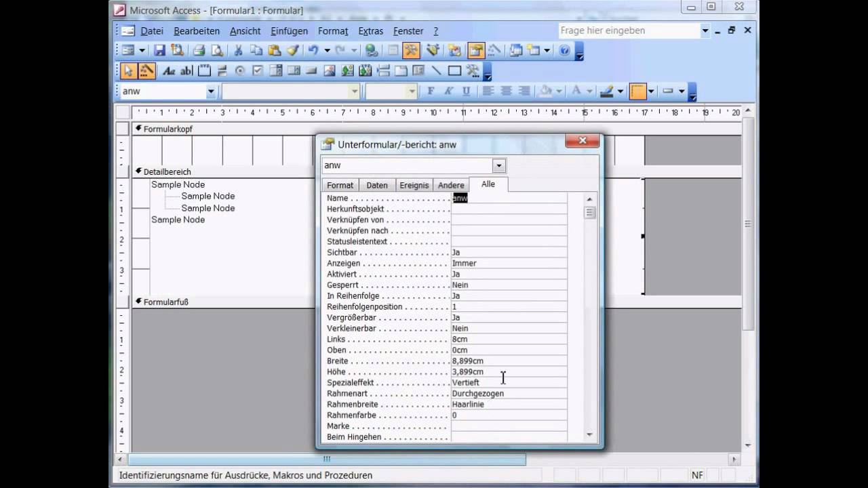Switch to the Ereignis properties tab
868x488 pixels.
[x=414, y=185]
